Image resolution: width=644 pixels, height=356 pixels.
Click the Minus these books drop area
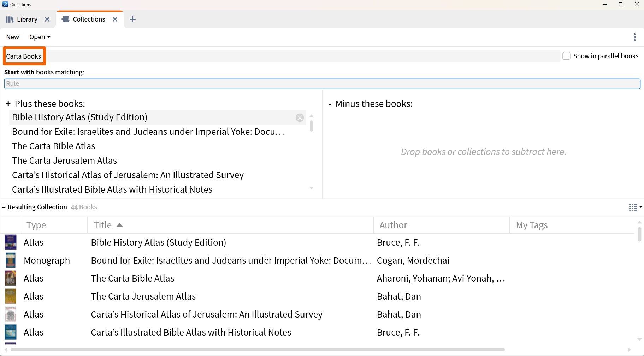point(483,152)
